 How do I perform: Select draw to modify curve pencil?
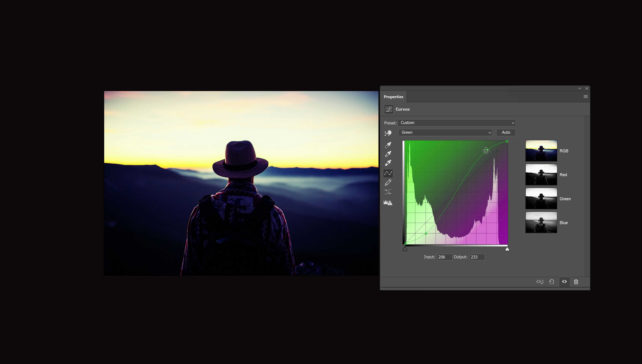pyautogui.click(x=388, y=183)
